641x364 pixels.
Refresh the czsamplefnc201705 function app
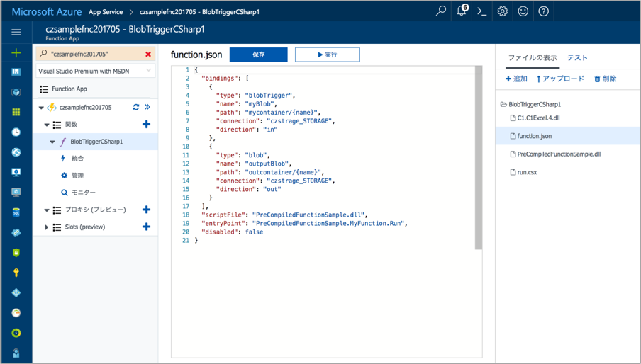click(136, 108)
